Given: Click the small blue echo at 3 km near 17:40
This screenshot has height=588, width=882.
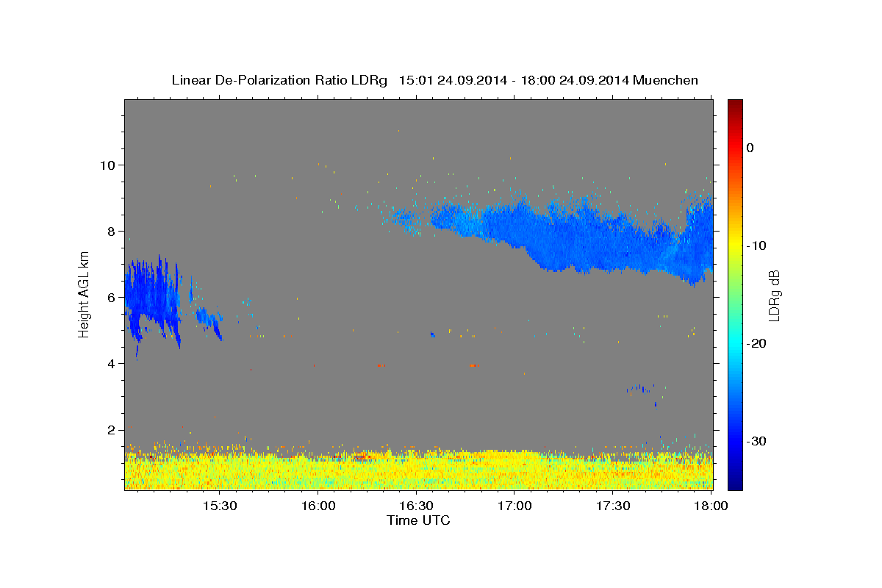Looking at the screenshot, I should [x=640, y=388].
